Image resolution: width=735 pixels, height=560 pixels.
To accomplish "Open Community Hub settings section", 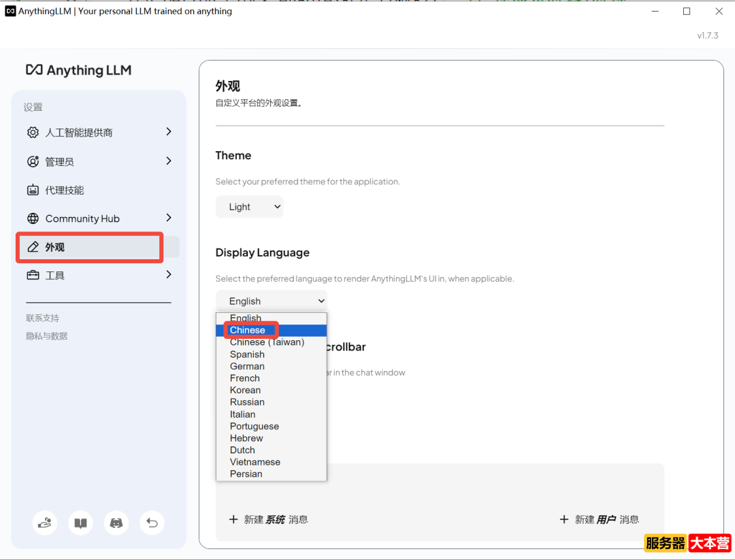I will click(99, 218).
